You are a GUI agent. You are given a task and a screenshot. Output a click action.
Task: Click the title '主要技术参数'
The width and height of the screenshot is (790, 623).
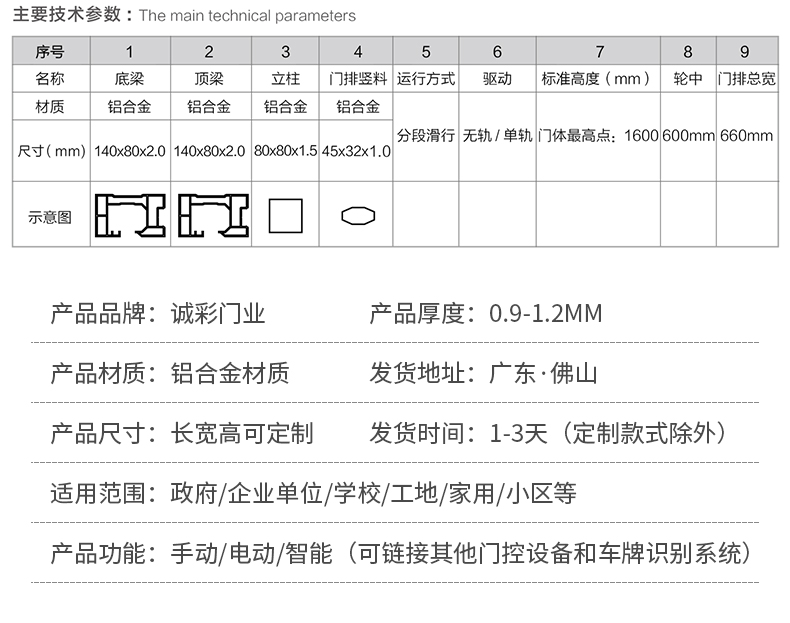(x=67, y=15)
